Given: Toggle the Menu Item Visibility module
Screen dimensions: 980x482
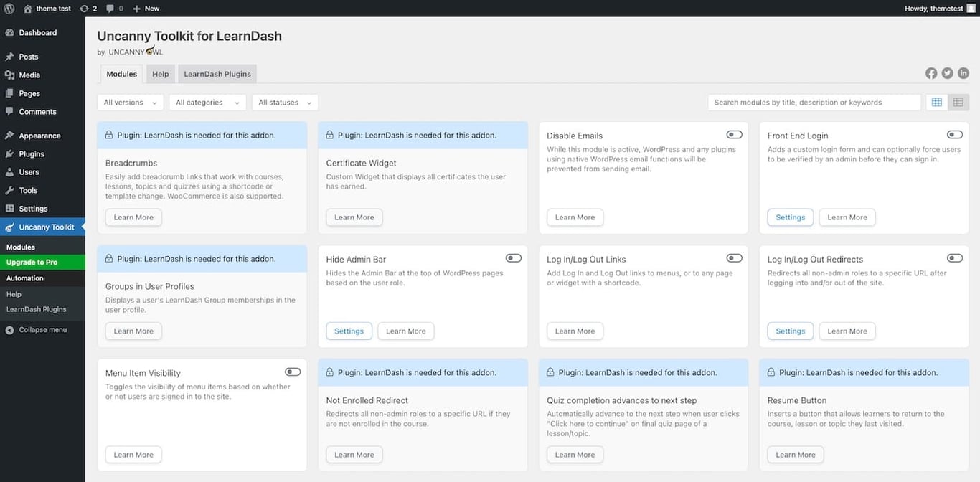Looking at the screenshot, I should point(293,372).
